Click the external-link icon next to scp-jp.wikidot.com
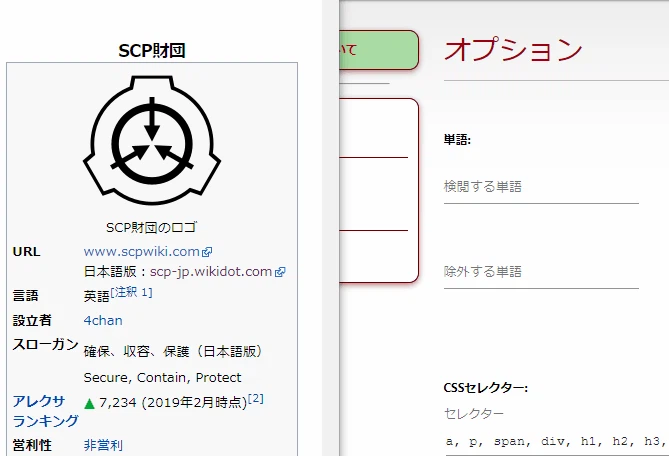Screen dimensions: 669x456 tap(280, 272)
